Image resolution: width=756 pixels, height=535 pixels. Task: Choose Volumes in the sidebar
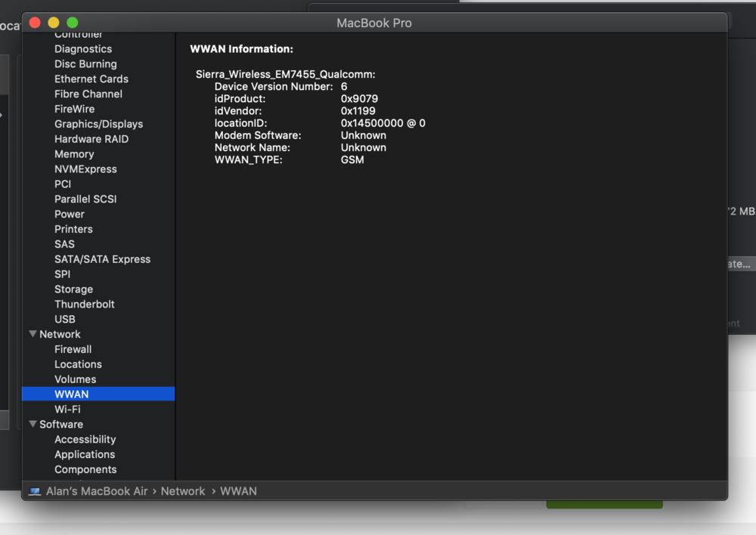coord(75,379)
